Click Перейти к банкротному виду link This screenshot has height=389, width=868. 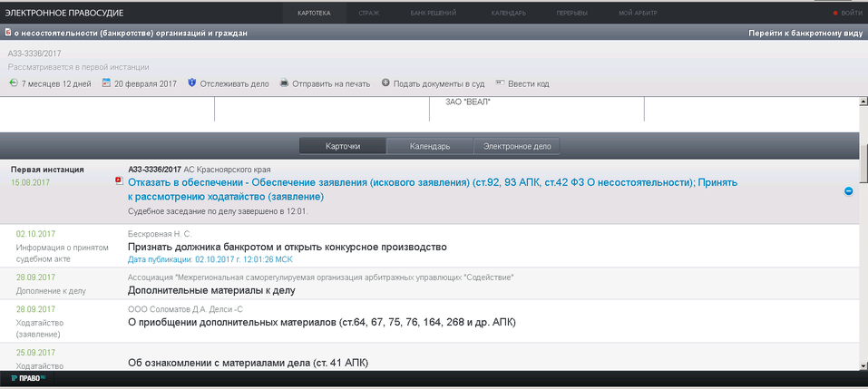pos(805,34)
